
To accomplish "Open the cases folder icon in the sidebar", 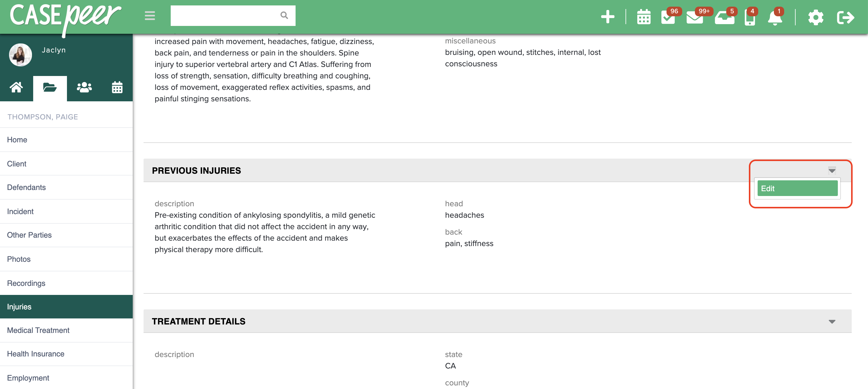I will pyautogui.click(x=50, y=87).
